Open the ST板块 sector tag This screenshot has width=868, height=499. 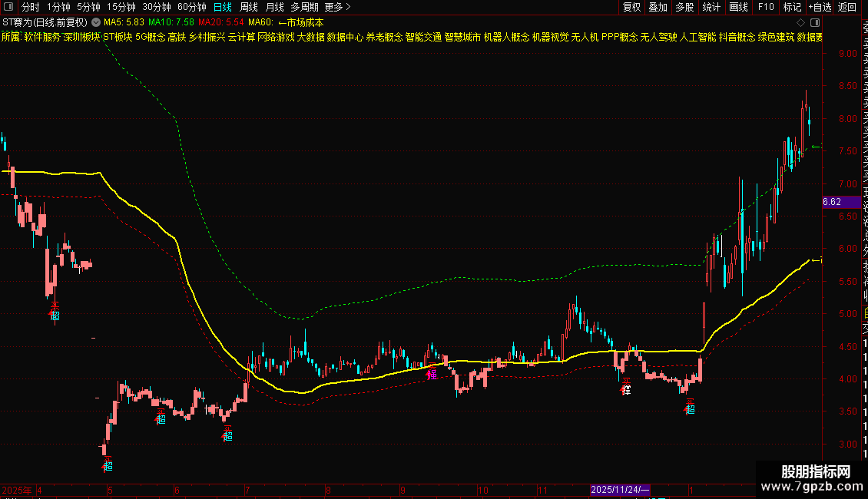point(118,37)
